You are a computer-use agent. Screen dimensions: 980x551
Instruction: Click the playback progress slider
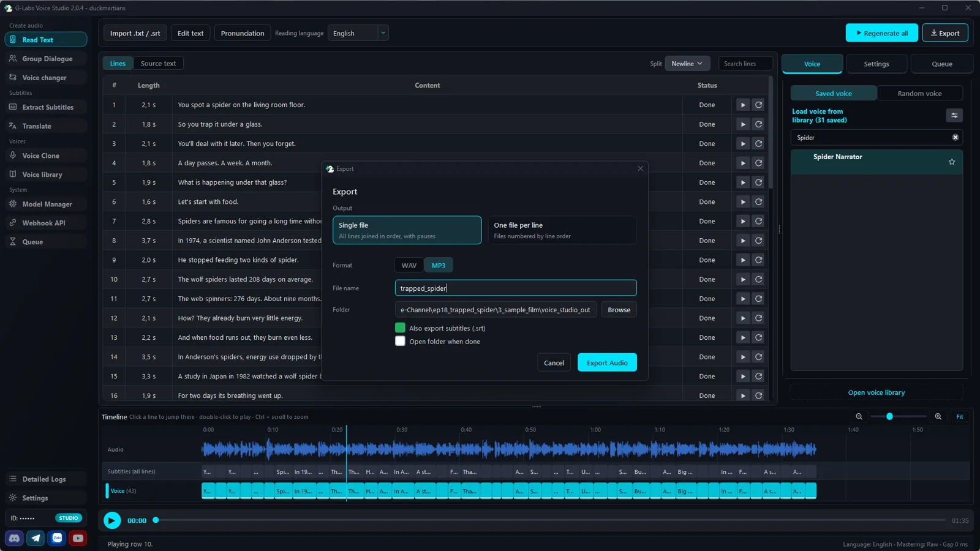pos(550,520)
